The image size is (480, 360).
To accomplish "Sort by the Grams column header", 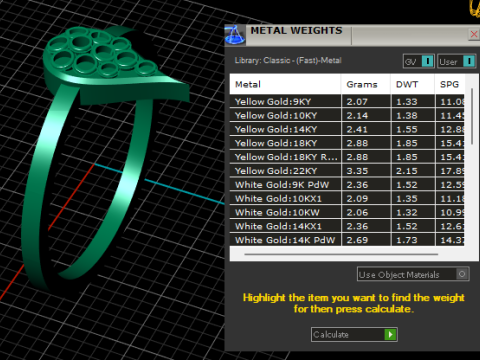I will coord(366,84).
